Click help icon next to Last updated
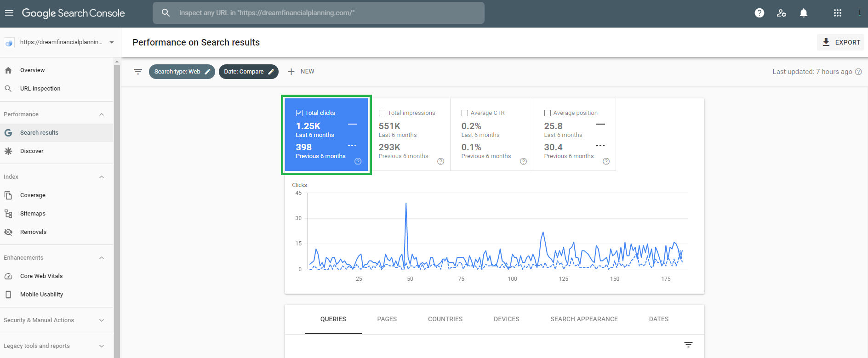 click(858, 72)
